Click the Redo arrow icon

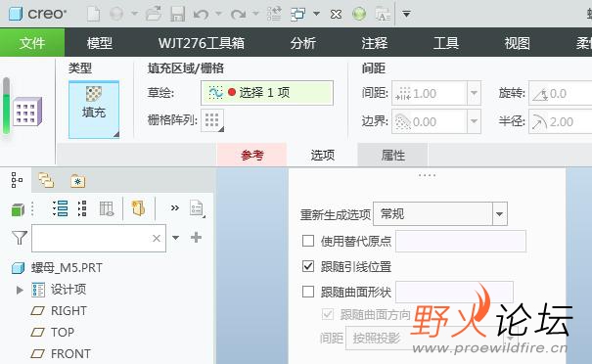(238, 15)
